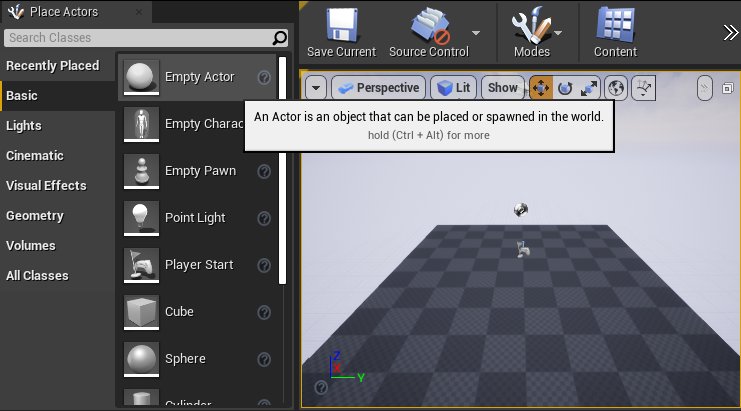Click the Save Current toolbar icon
Screen dimensions: 741x411
[x=341, y=24]
